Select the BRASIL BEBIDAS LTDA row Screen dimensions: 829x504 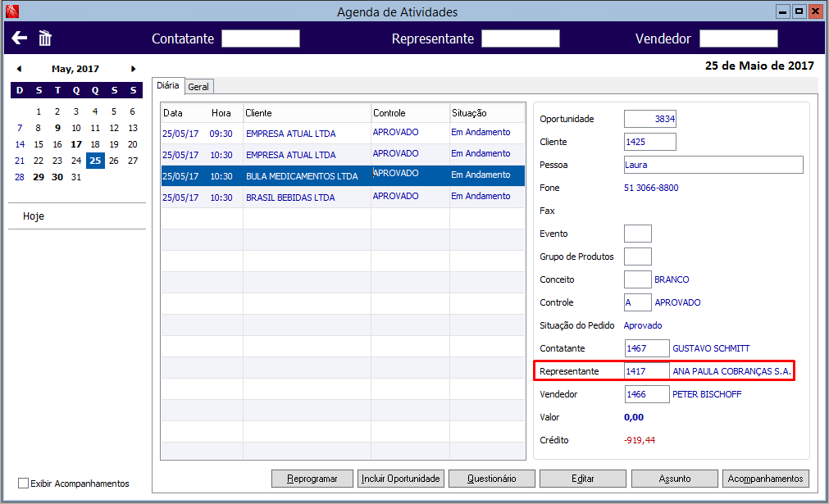point(343,197)
